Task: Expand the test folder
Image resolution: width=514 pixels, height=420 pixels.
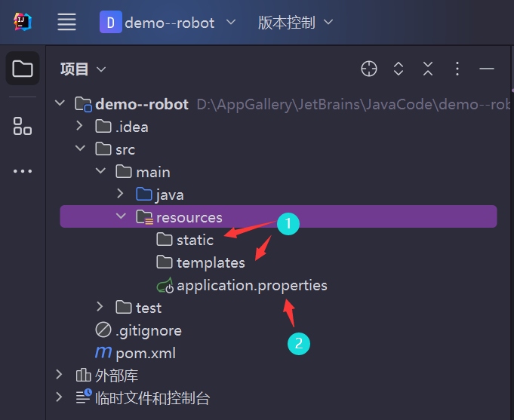Action: pos(100,308)
